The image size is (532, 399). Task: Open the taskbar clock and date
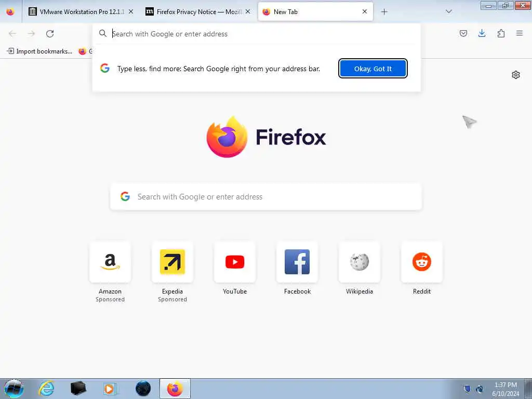[506, 389]
